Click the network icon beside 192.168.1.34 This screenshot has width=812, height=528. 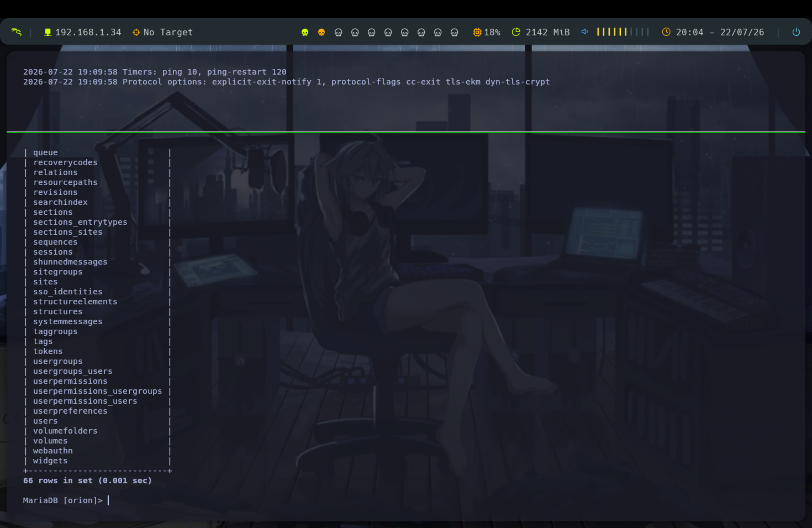point(48,32)
